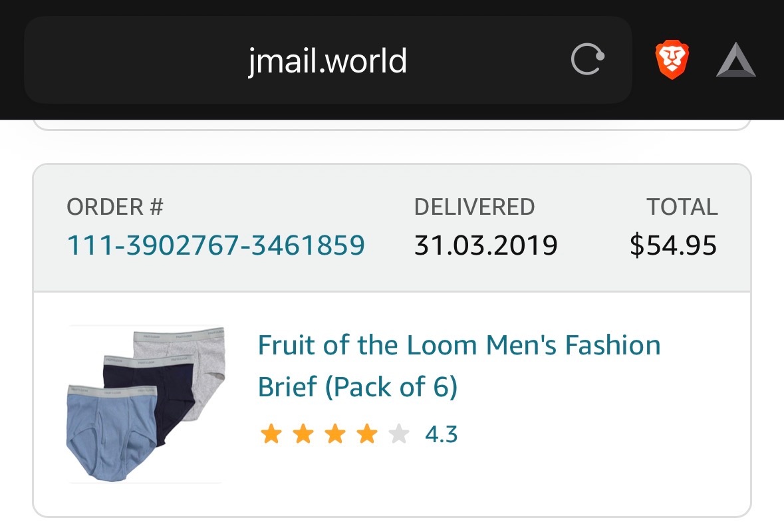Image resolution: width=784 pixels, height=532 pixels.
Task: Click the third orange rating star
Action: [x=334, y=435]
